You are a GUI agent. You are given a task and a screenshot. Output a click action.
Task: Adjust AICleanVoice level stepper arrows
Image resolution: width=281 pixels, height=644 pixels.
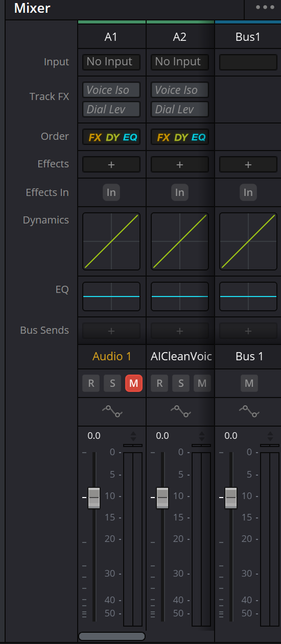pos(202,436)
